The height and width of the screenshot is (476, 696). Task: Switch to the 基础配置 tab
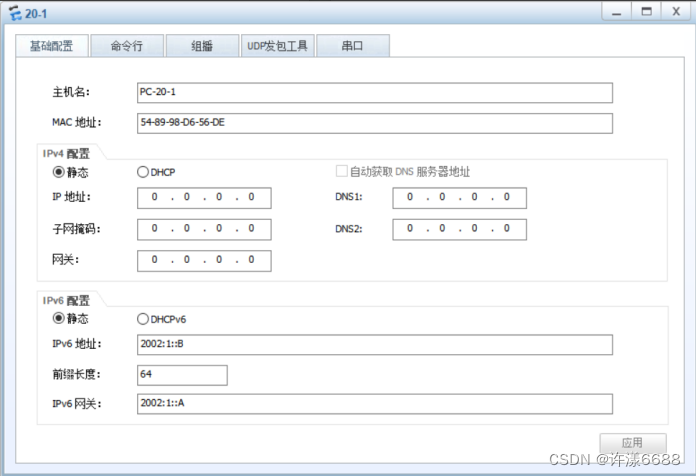(51, 46)
